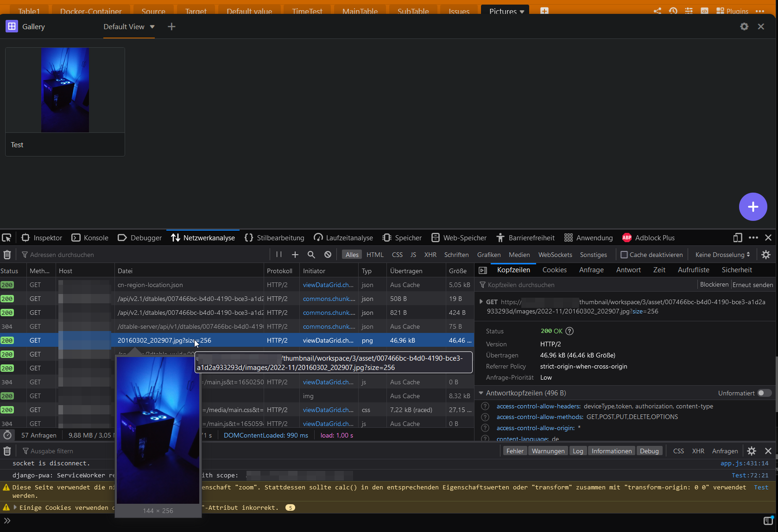778x532 pixels.
Task: Enable Cache deaktivieren checkbox
Action: pos(624,255)
